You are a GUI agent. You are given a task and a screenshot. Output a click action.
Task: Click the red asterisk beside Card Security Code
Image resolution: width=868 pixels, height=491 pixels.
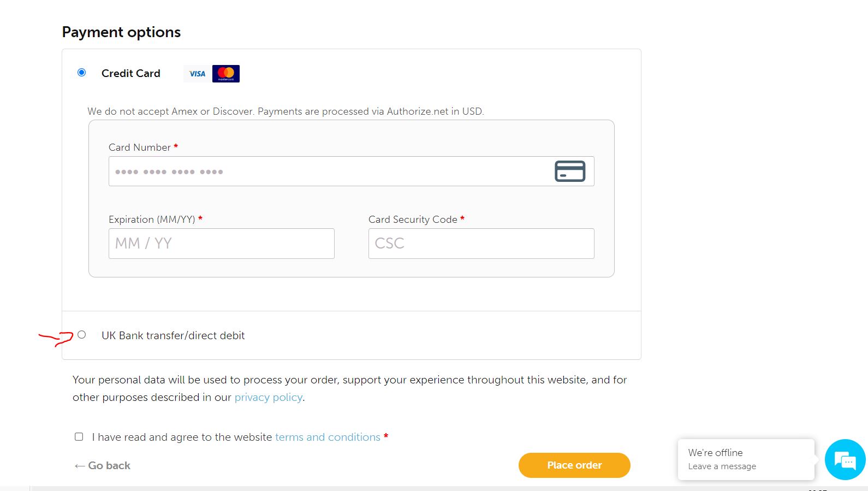pyautogui.click(x=462, y=218)
